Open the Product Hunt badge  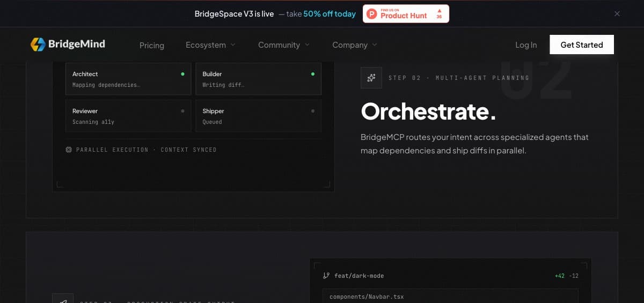click(406, 14)
